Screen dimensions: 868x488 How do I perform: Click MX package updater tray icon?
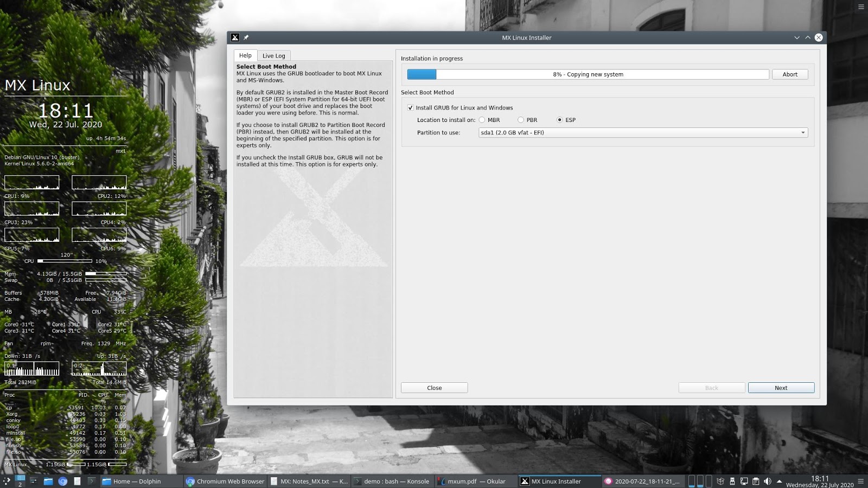tap(720, 481)
